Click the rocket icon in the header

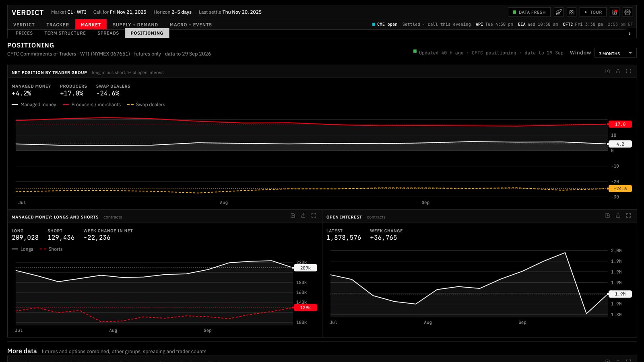point(559,12)
